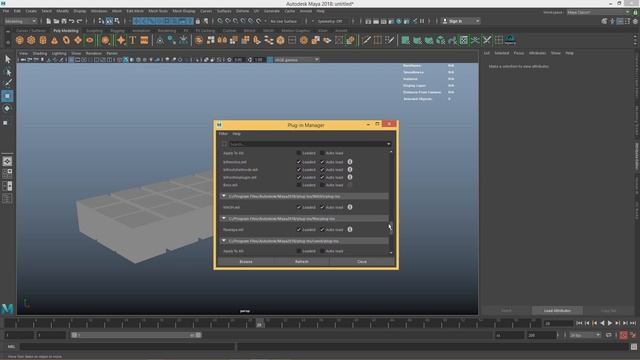Uncheck Auto load for fbxmaya.mll

pyautogui.click(x=322, y=229)
